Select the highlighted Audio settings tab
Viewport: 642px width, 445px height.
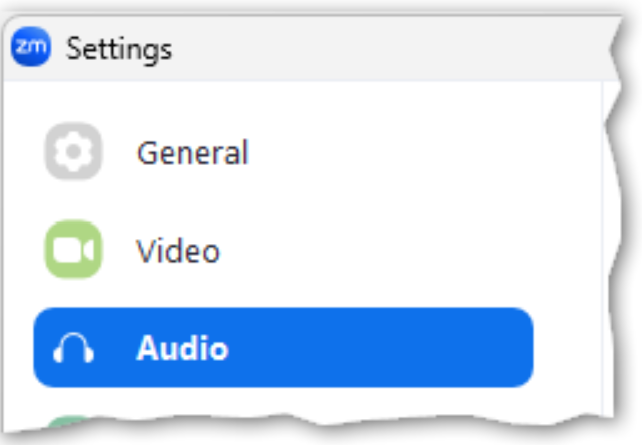[x=283, y=348]
